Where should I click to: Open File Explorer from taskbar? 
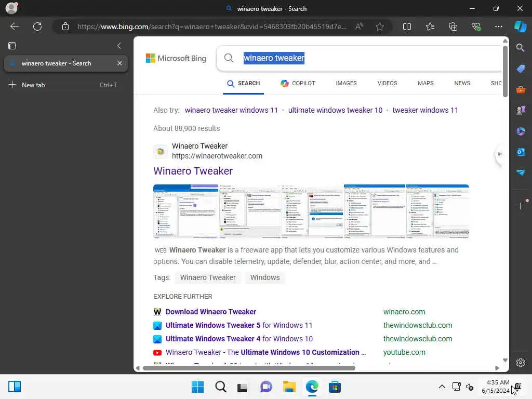coord(289,387)
